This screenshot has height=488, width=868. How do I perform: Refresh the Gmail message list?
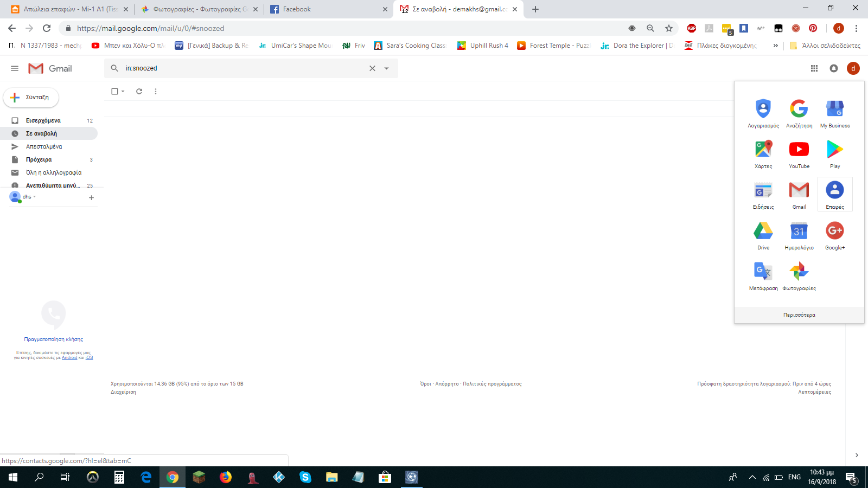(139, 91)
